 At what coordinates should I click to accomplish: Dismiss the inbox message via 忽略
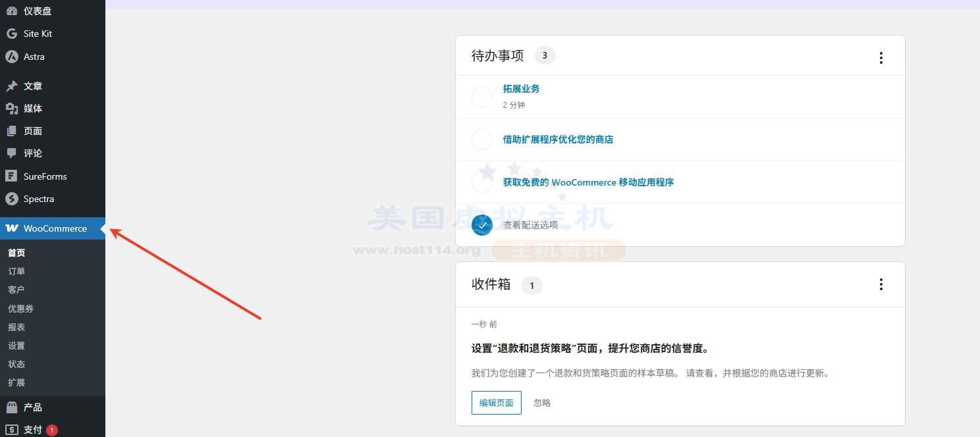click(541, 402)
